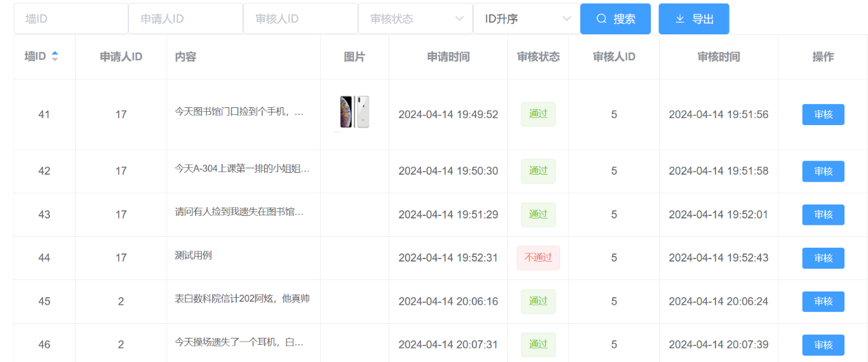Viewport: 868px width, 362px height.
Task: Click the 审核状态 dropdown chevron arrow
Action: [460, 19]
